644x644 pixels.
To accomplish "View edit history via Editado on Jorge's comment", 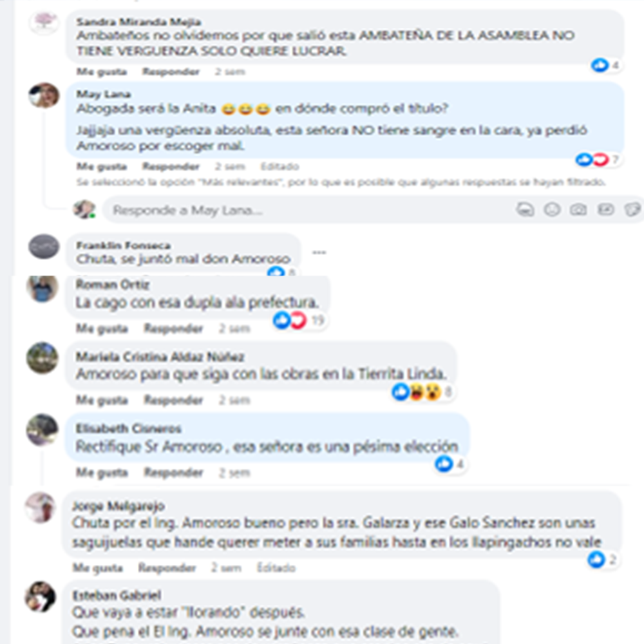I will [276, 568].
